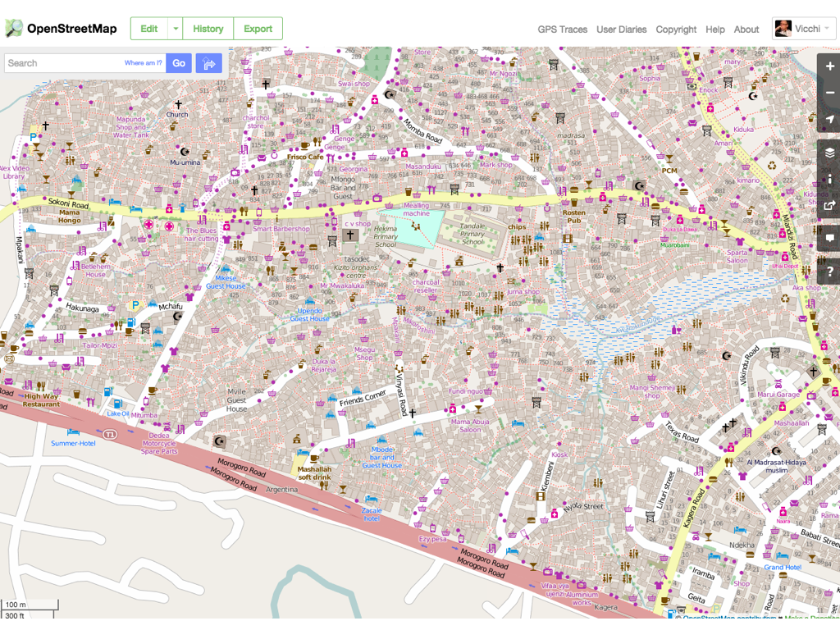Click the Smart Barbershop label
Screen dimensions: 840x630
[x=281, y=229]
